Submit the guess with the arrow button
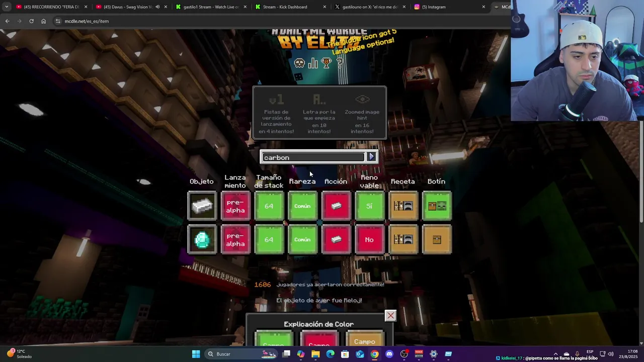 pyautogui.click(x=371, y=157)
